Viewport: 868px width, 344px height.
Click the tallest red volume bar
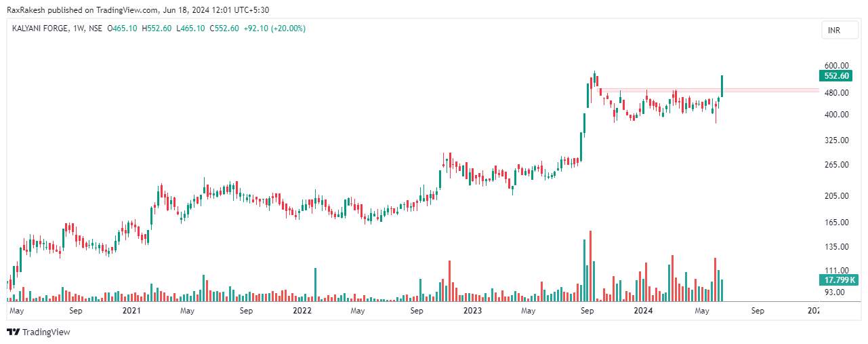591,266
